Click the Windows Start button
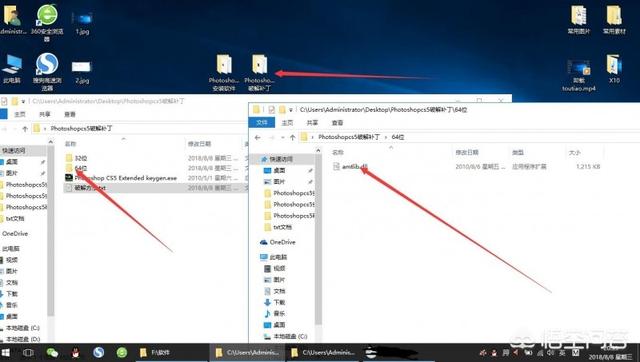640x362 pixels. tap(6, 353)
